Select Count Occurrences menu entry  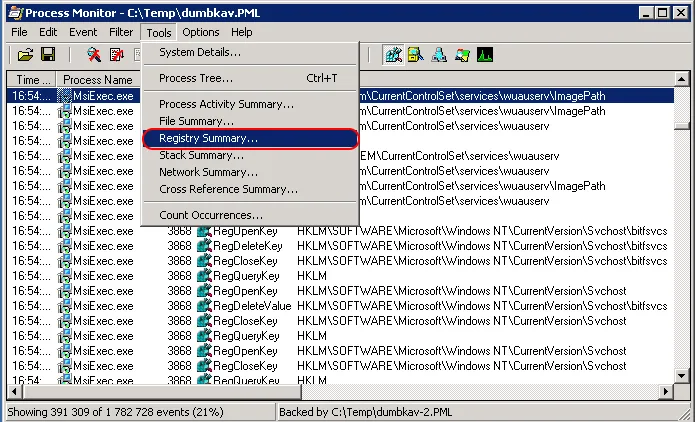(211, 215)
